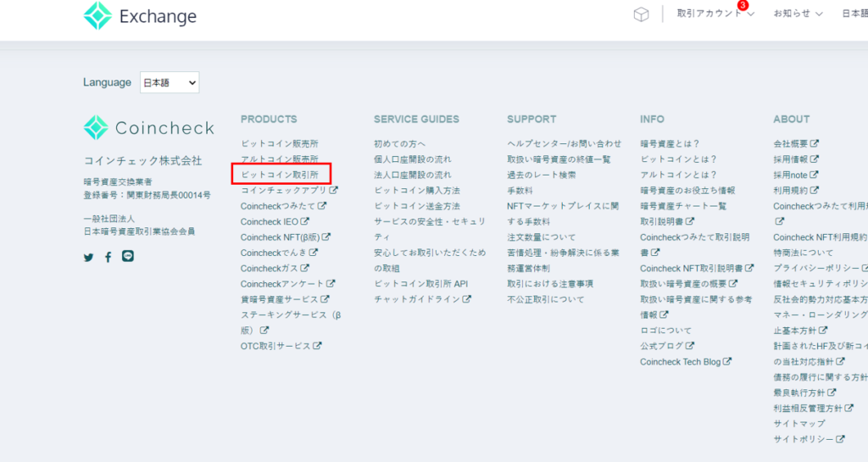
Task: Open アルトコイン販売所 link
Action: [280, 159]
